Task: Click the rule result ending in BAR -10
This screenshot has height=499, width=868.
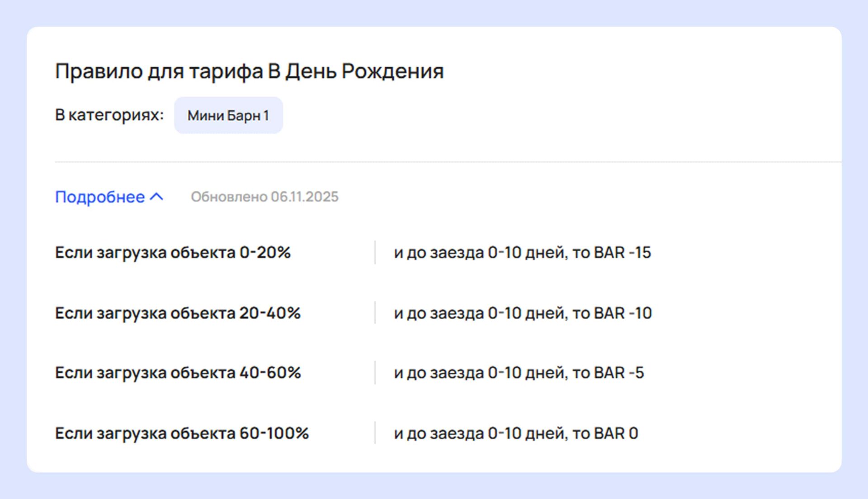Action: pos(523,313)
